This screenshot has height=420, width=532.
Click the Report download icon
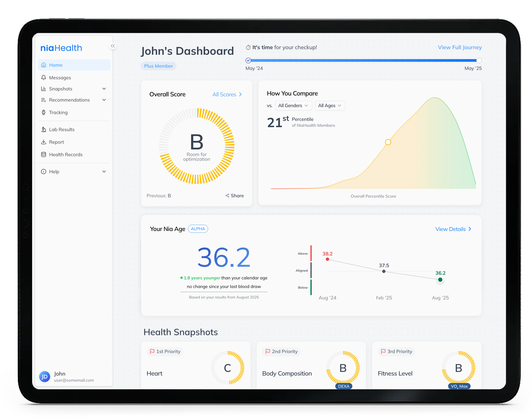pos(44,142)
